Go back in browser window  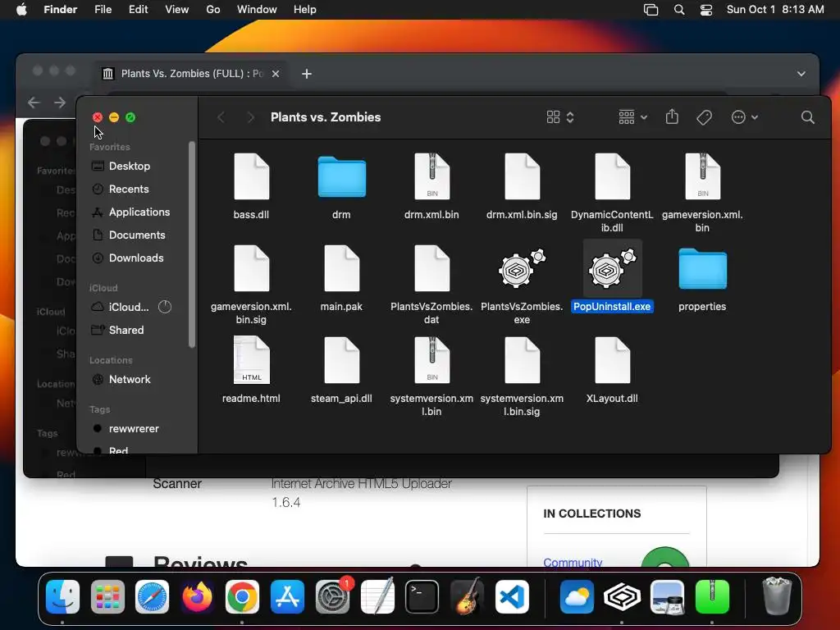click(x=34, y=102)
